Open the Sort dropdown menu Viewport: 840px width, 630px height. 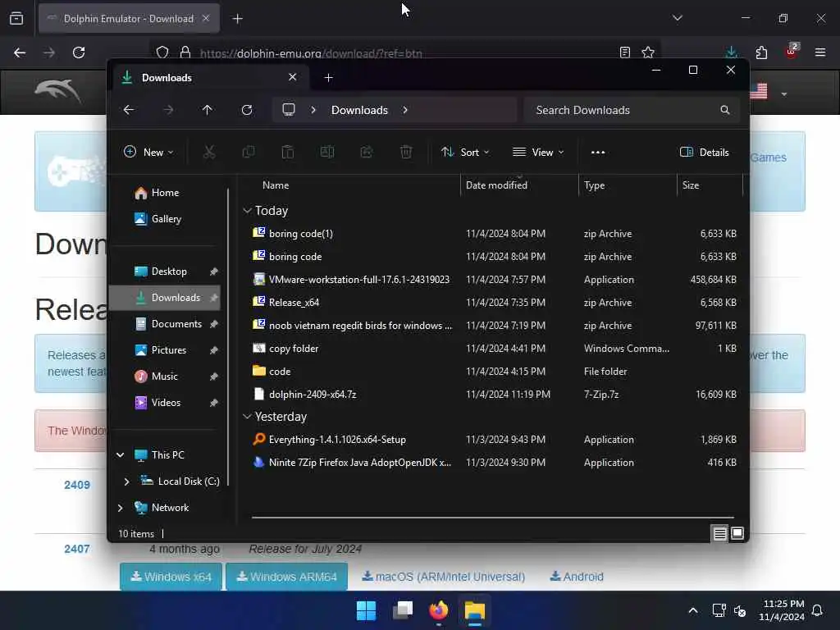tap(465, 152)
